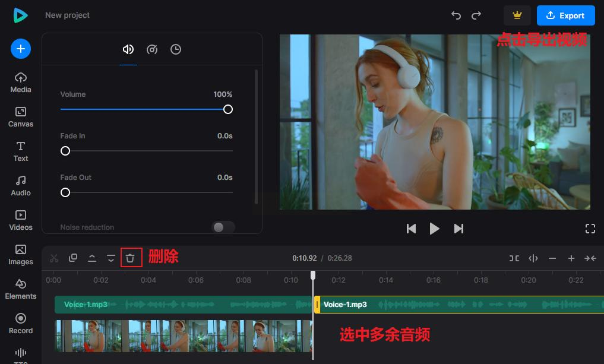604x364 pixels.
Task: Click the Fade Out slider handle
Action: (x=65, y=192)
